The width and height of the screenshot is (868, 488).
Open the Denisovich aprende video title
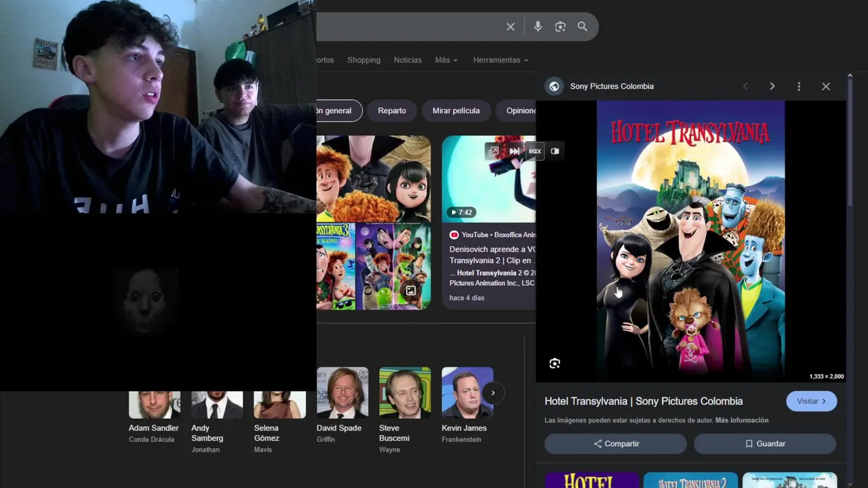[492, 254]
